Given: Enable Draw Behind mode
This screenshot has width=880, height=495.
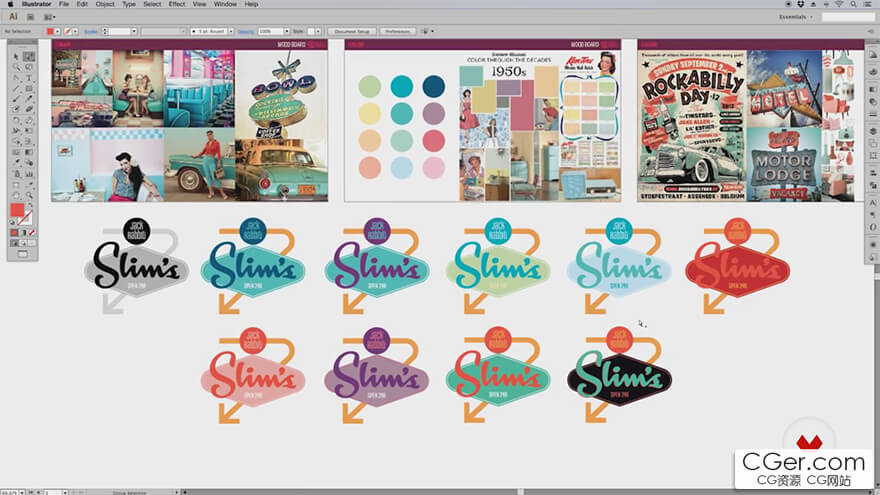Looking at the screenshot, I should click(x=23, y=242).
